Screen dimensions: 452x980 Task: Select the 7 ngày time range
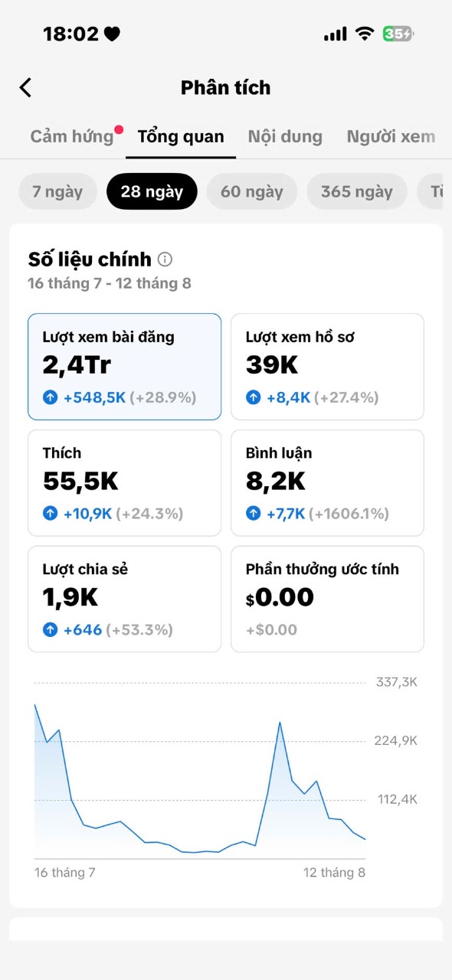pos(57,191)
